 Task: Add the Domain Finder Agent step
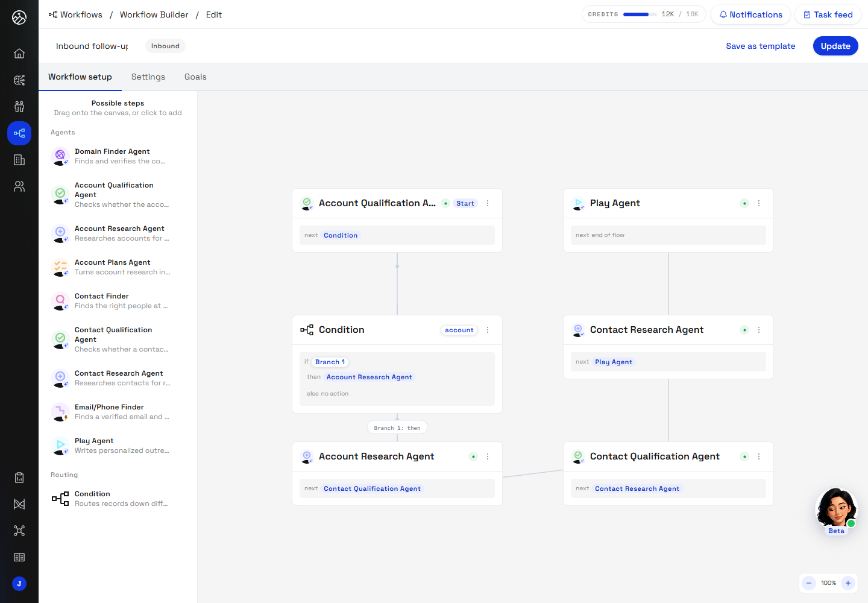(x=118, y=156)
